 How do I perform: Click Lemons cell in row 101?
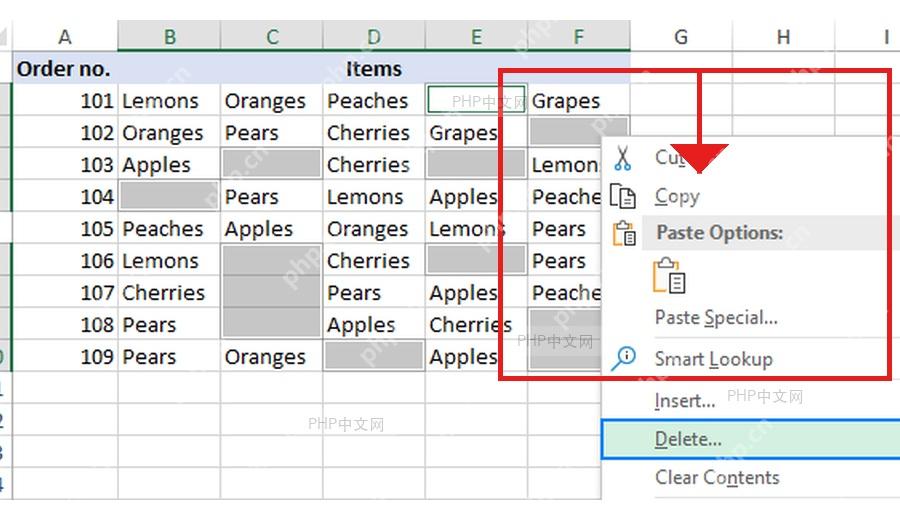169,101
